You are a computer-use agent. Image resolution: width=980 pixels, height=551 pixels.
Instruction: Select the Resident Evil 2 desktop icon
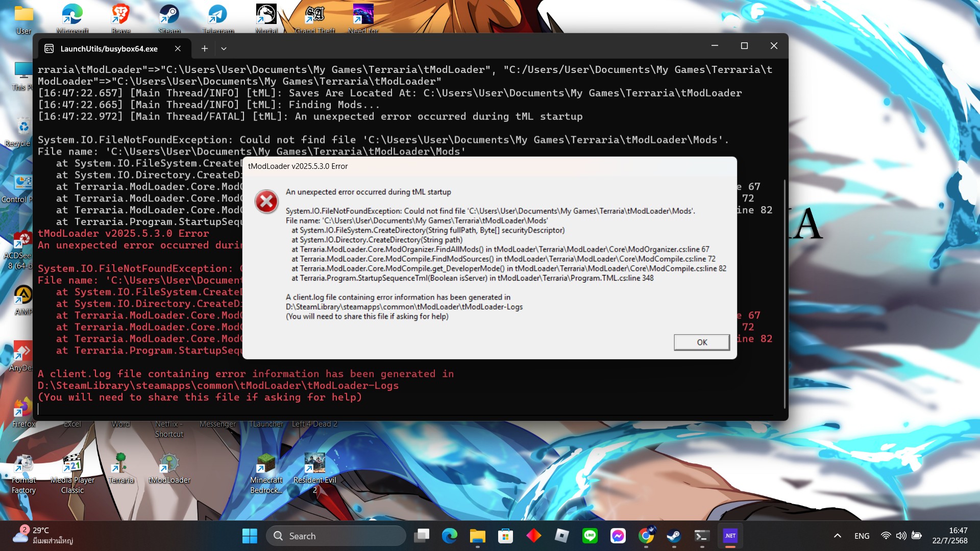pyautogui.click(x=315, y=474)
